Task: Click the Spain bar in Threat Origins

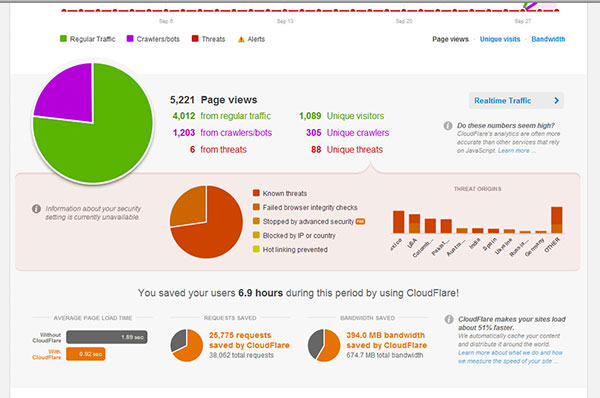Action: click(494, 231)
